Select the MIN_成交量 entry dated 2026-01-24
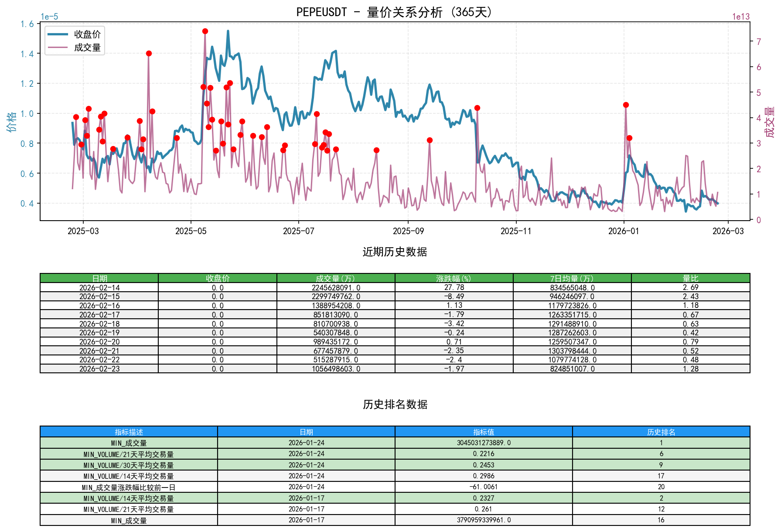This screenshot has height=532, width=781. [129, 443]
